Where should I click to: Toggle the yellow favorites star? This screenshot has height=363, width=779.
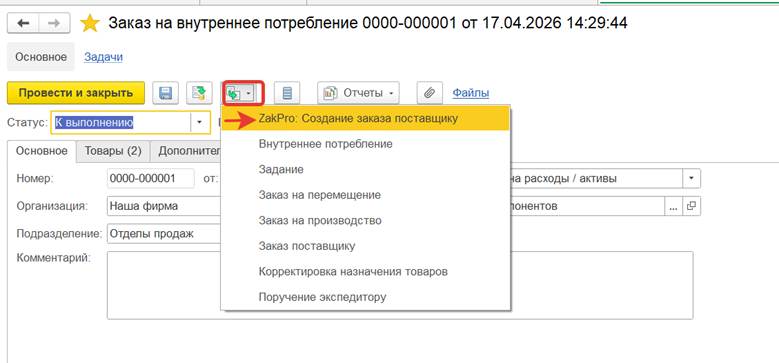coord(90,23)
